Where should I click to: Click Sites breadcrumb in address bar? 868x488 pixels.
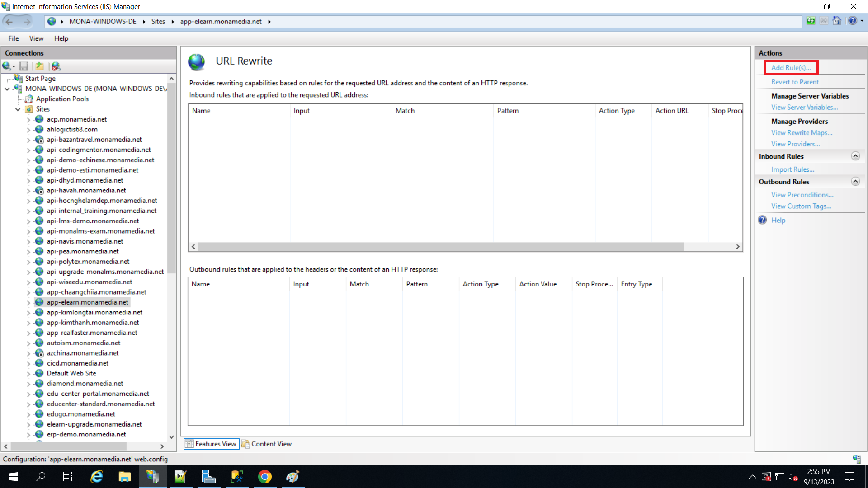click(158, 22)
